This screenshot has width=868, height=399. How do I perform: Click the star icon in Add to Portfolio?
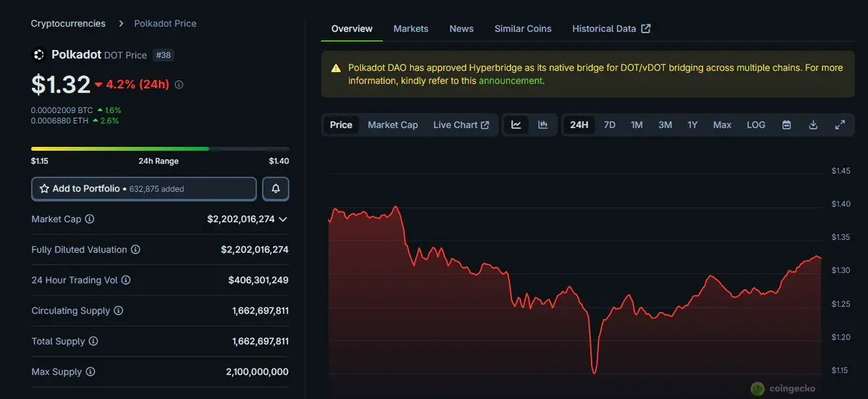pos(44,189)
